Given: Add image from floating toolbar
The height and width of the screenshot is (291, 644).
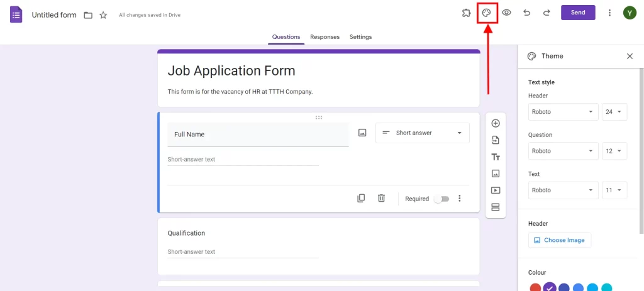Looking at the screenshot, I should point(496,173).
